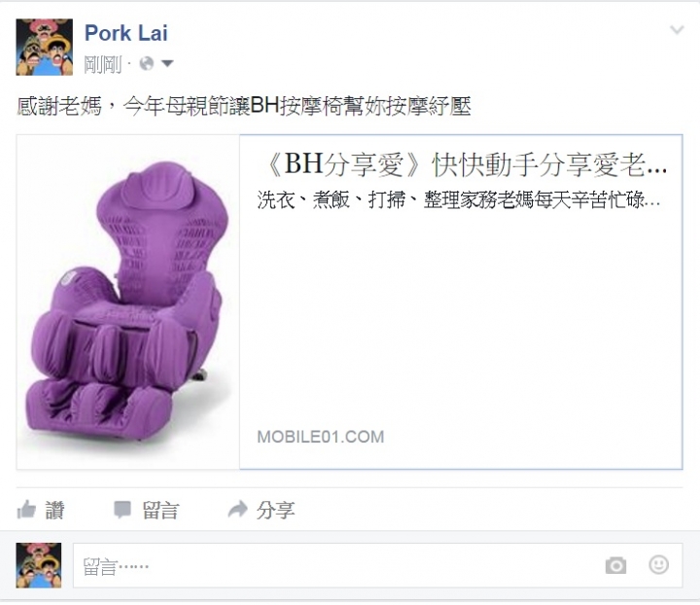Viewport: 700px width, 605px height.
Task: Click the article description starting 洗衣、煮飯
Action: pyautogui.click(x=459, y=199)
